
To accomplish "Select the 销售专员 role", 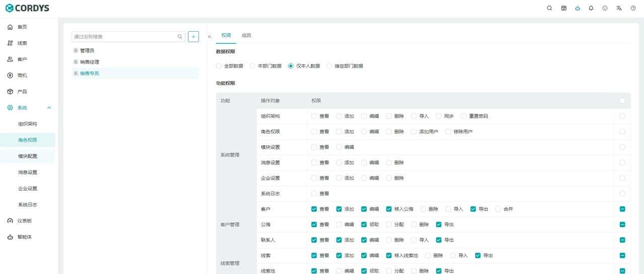I will coord(135,73).
